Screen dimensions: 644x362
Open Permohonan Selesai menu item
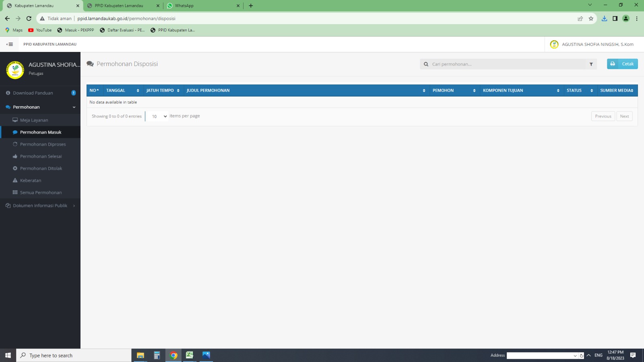[x=40, y=156]
